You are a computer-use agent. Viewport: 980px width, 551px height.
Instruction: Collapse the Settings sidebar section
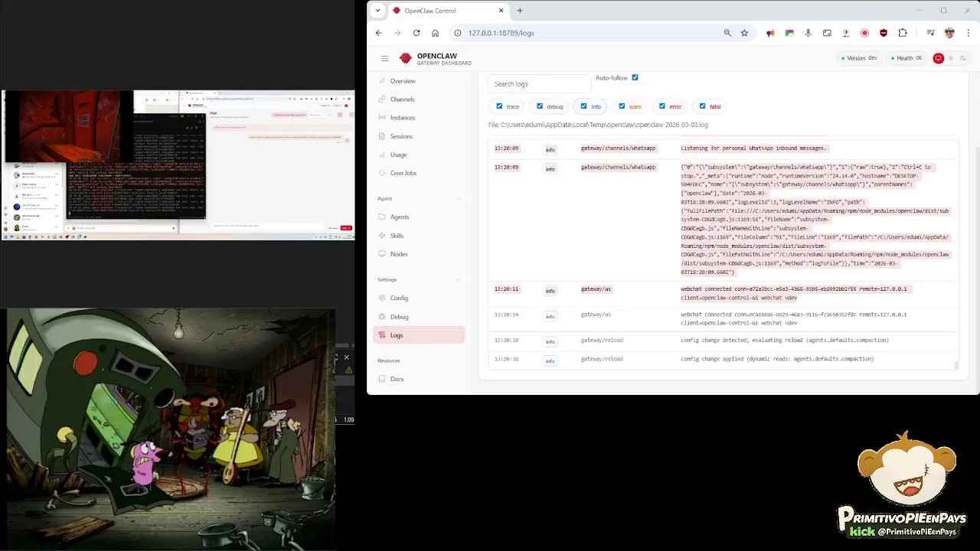[459, 279]
